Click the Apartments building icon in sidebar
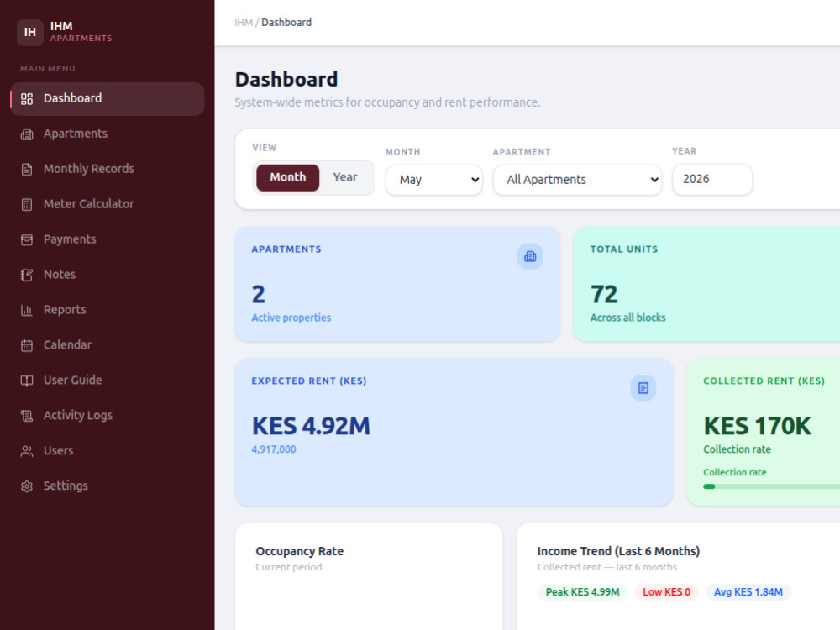Viewport: 840px width, 630px height. point(27,134)
